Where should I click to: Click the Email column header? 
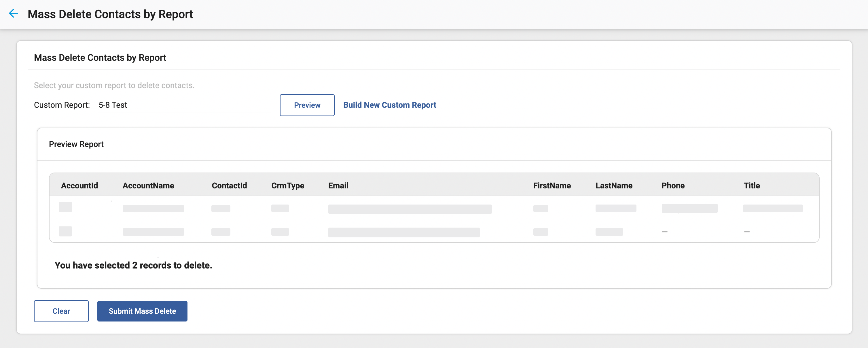[x=338, y=186]
